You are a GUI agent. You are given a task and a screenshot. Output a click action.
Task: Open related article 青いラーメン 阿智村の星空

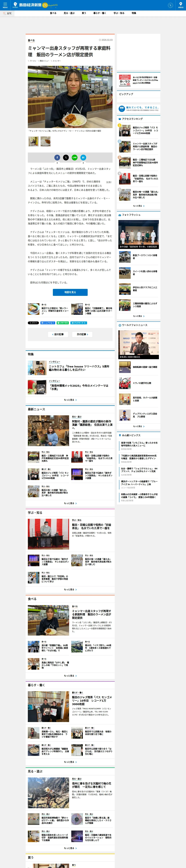click(48, 309)
